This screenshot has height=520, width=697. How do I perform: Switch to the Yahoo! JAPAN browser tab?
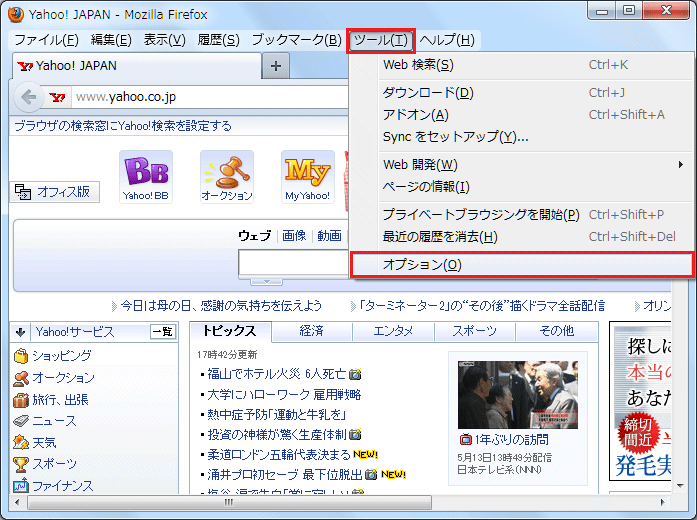click(137, 66)
